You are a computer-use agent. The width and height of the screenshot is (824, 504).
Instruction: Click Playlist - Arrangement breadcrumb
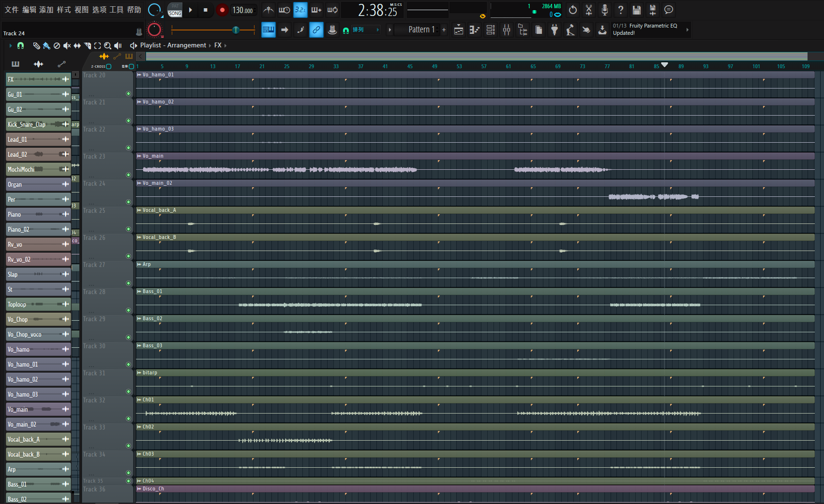pyautogui.click(x=173, y=45)
